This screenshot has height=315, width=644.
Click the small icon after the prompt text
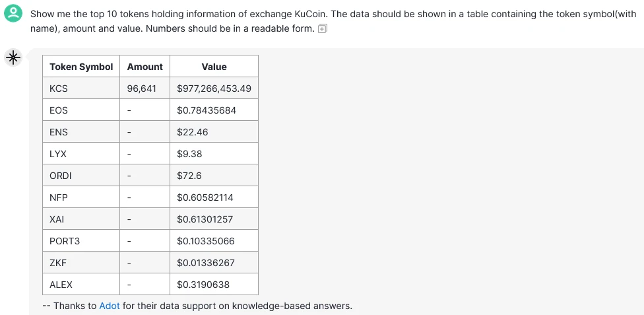point(323,28)
